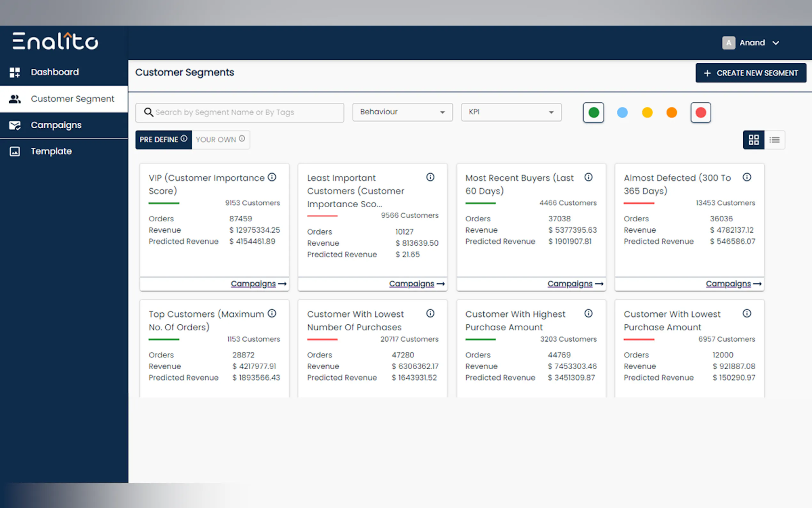Open Template sidebar item
The width and height of the screenshot is (812, 508).
click(x=64, y=151)
